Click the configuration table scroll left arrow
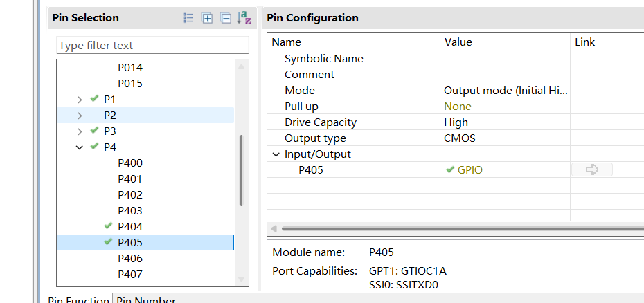 pyautogui.click(x=274, y=228)
